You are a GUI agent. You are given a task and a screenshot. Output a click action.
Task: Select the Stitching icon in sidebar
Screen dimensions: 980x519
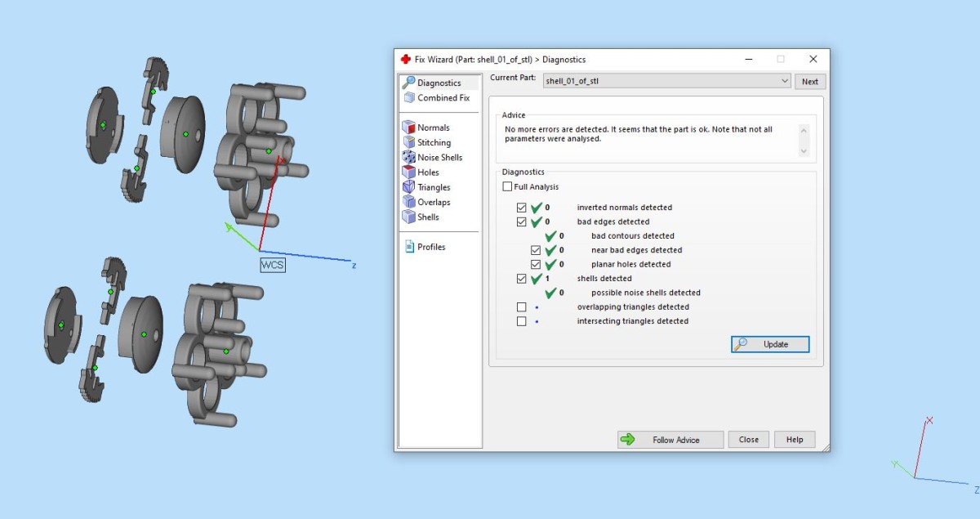[409, 142]
